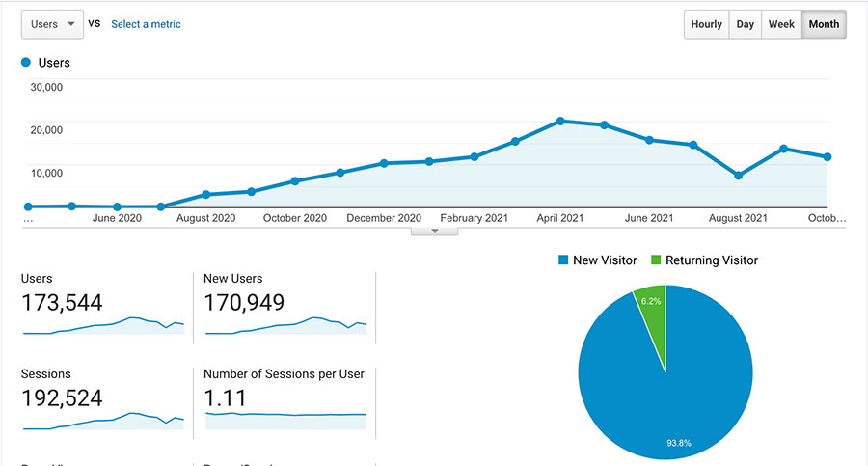Click the 'Sessions' metric label
The height and width of the screenshot is (466, 868).
tap(46, 374)
